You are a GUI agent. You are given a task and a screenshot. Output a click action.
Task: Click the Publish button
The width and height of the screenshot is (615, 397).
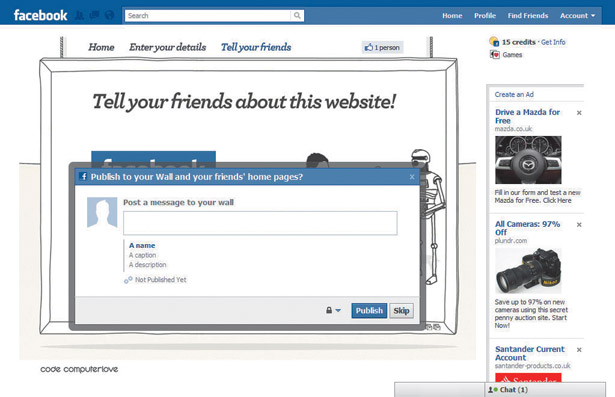tap(369, 311)
